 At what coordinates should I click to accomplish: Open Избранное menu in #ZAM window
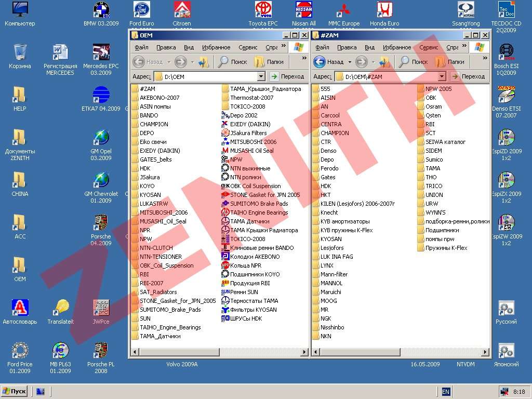397,47
